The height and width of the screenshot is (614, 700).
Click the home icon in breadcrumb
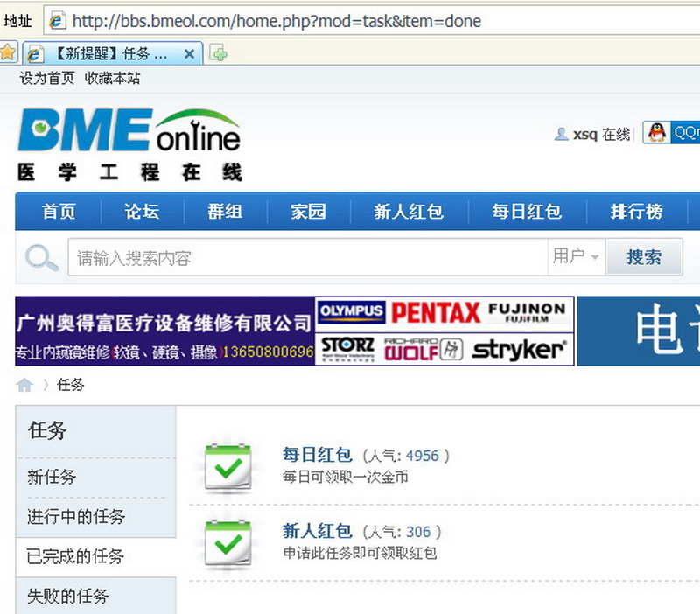24,385
